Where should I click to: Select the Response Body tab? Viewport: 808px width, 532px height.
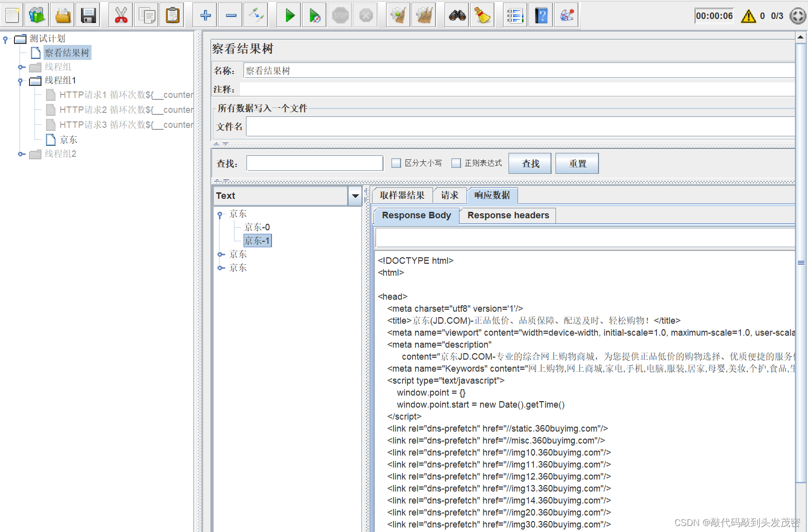(x=416, y=215)
